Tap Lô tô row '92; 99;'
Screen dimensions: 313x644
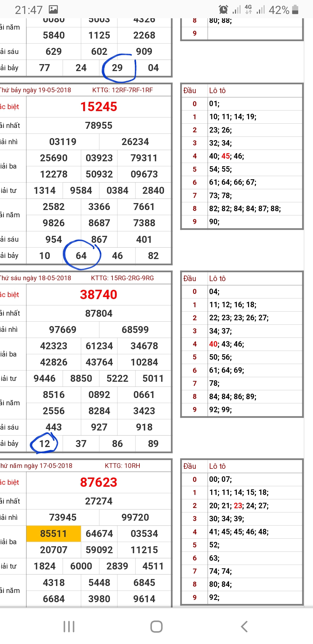pos(221,410)
